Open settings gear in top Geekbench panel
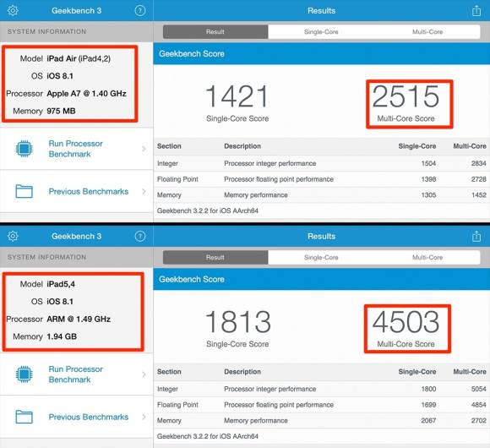The height and width of the screenshot is (448, 490). coord(13,11)
